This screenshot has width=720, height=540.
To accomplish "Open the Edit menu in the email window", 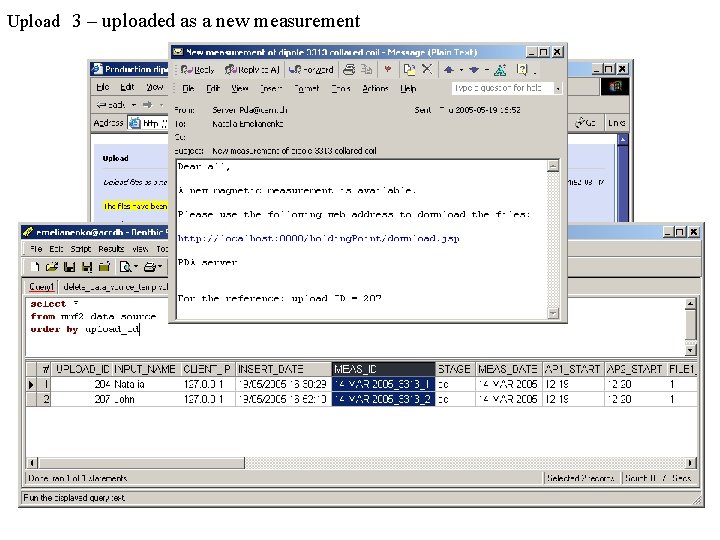I will pos(213,89).
